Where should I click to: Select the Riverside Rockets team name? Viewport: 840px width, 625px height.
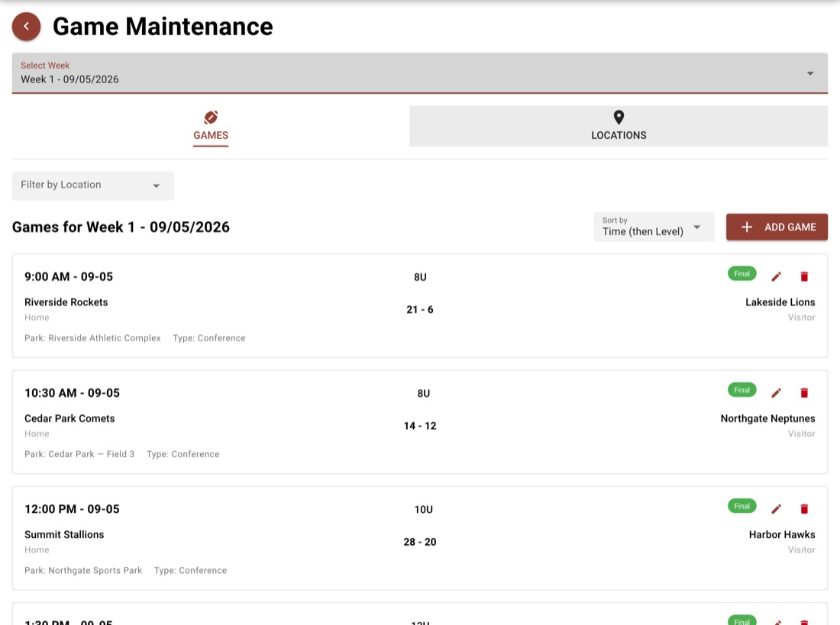(66, 302)
